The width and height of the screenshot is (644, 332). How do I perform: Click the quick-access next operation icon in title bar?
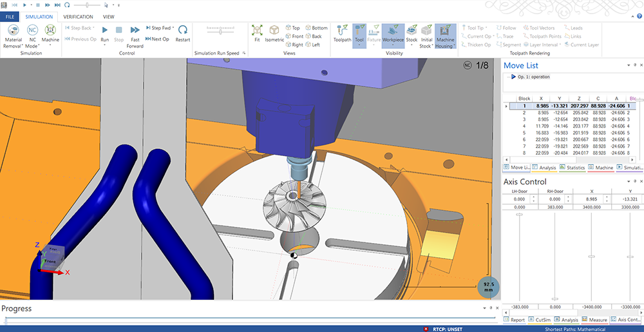click(57, 5)
